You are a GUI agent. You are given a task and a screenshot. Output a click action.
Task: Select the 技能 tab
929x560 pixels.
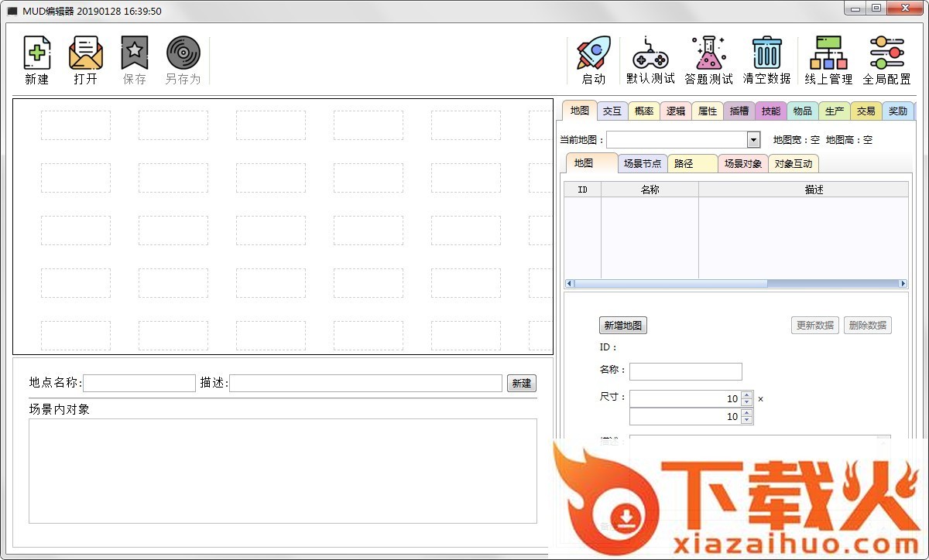click(770, 111)
